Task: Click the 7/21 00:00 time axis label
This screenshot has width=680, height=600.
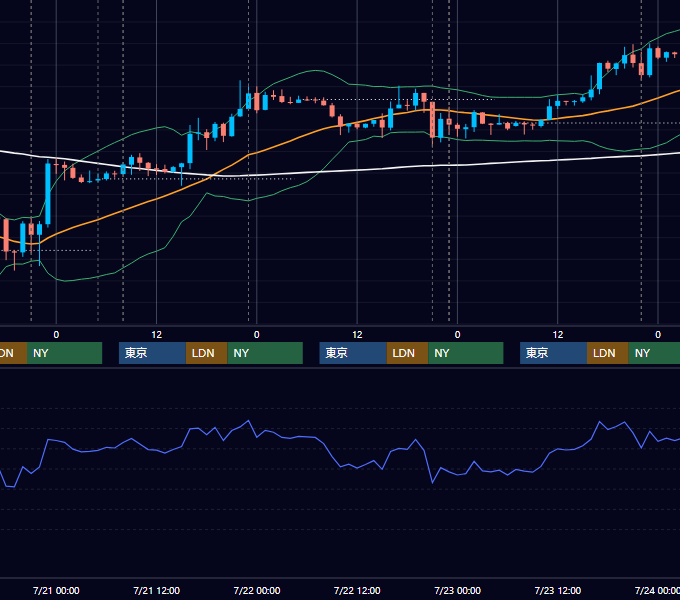Action: (56, 590)
